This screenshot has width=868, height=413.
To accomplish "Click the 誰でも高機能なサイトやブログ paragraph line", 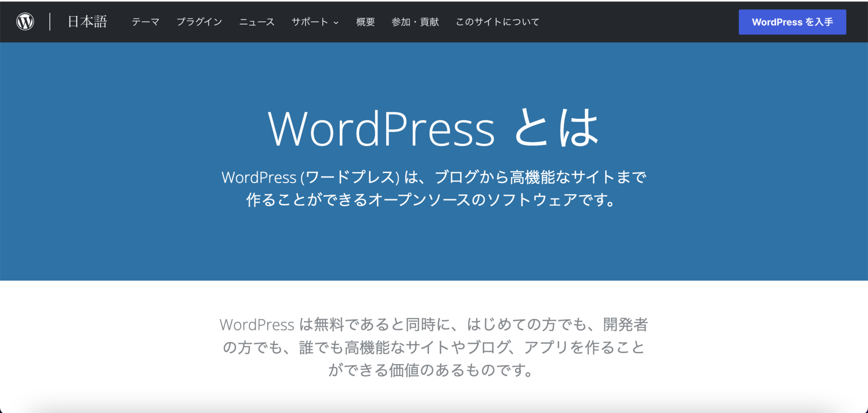I will (434, 347).
